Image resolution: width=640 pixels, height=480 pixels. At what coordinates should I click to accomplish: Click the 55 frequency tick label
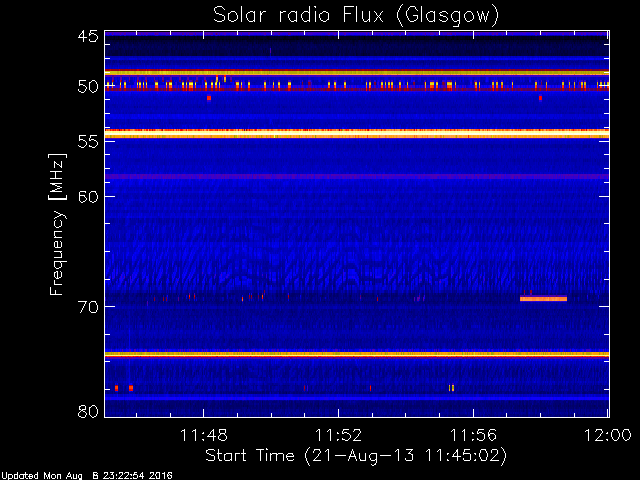pos(88,142)
